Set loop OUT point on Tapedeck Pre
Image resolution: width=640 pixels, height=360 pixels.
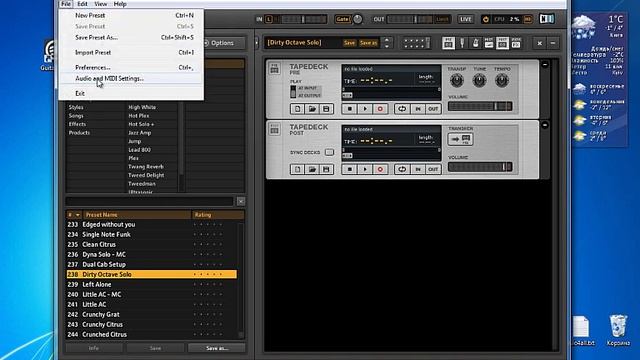pos(433,109)
